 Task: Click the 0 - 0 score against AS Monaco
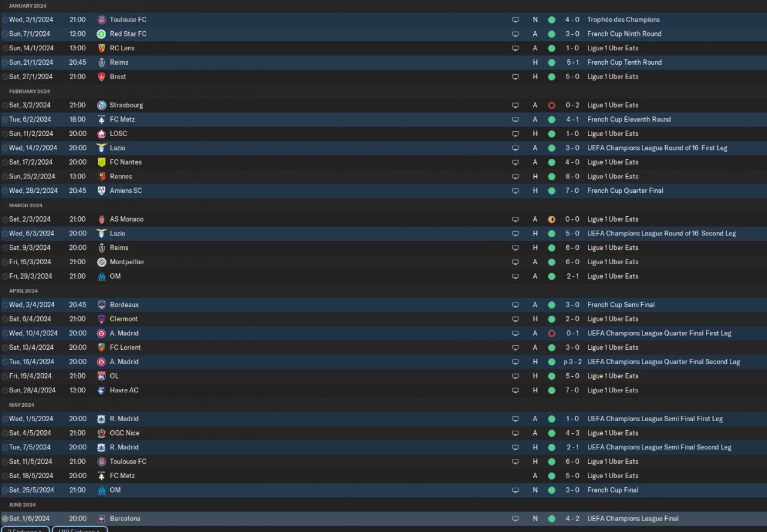[572, 219]
